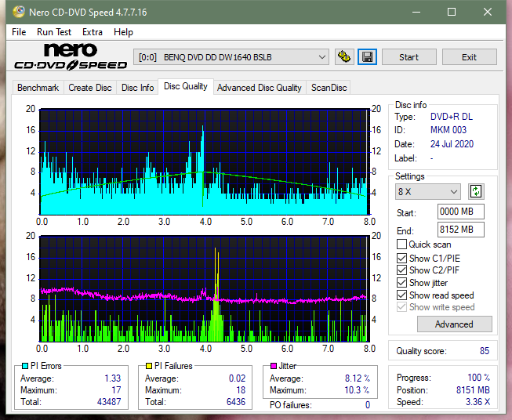The image size is (512, 420).
Task: Switch to the Create Disc tab
Action: (x=90, y=88)
